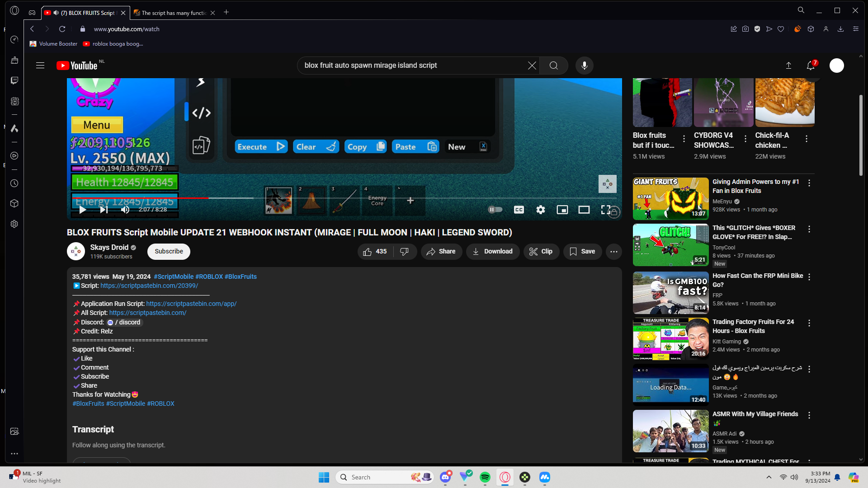Toggle theater mode
This screenshot has width=868, height=488.
[584, 210]
